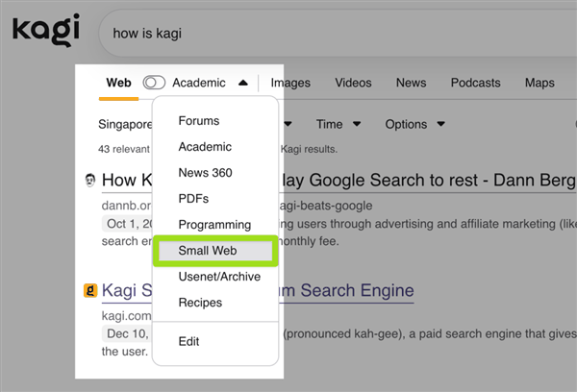Collapse the lens dropdown arrow

(x=243, y=83)
